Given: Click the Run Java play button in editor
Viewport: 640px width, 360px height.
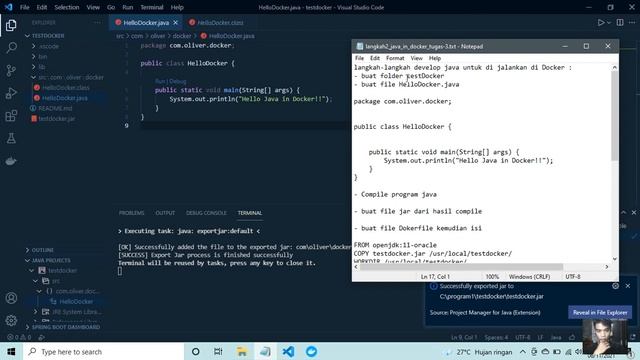Looking at the screenshot, I should [x=601, y=22].
